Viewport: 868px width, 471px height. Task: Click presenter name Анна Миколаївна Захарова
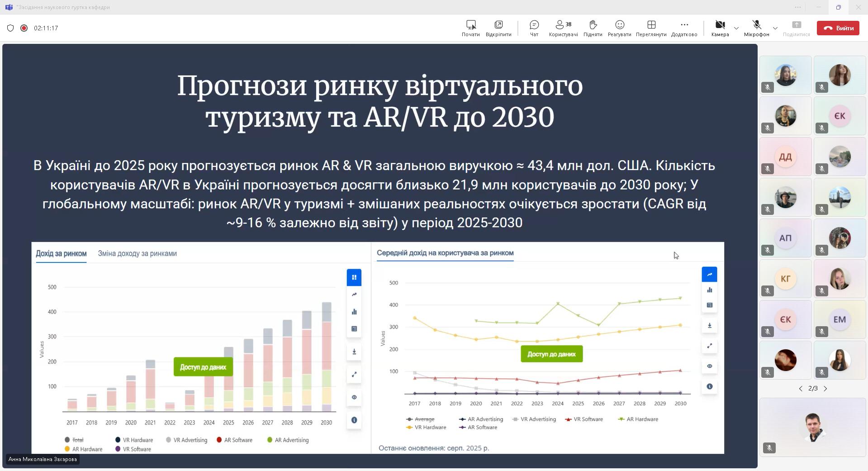point(43,459)
